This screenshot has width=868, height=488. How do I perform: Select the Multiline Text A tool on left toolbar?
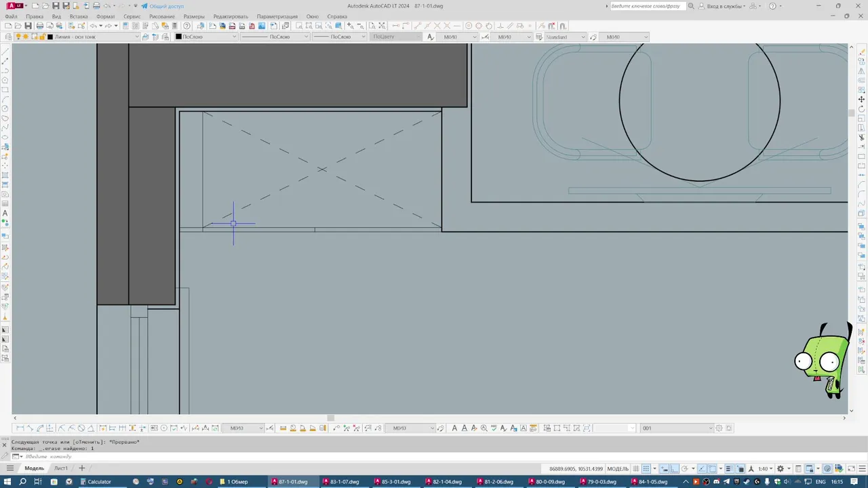pyautogui.click(x=5, y=213)
